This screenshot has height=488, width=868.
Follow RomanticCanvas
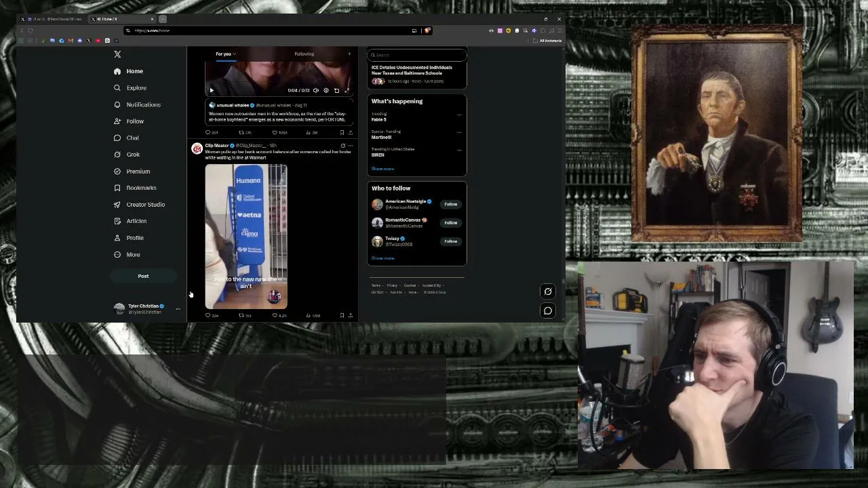click(x=451, y=222)
